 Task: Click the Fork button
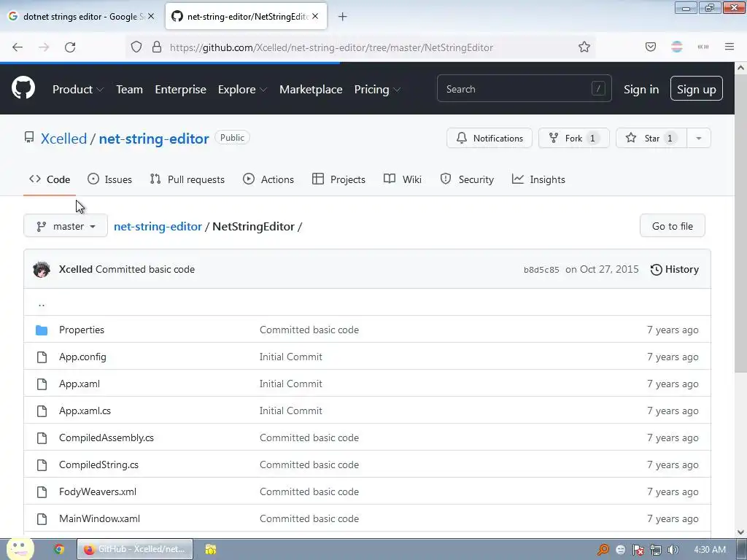tap(573, 138)
